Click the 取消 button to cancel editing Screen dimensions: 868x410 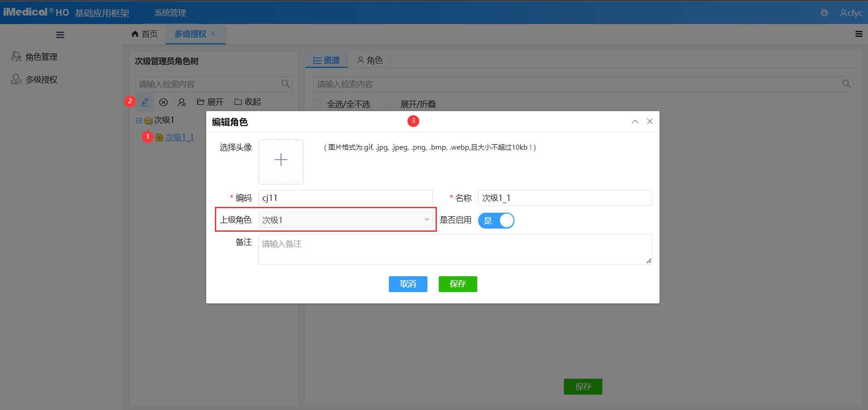coord(407,284)
